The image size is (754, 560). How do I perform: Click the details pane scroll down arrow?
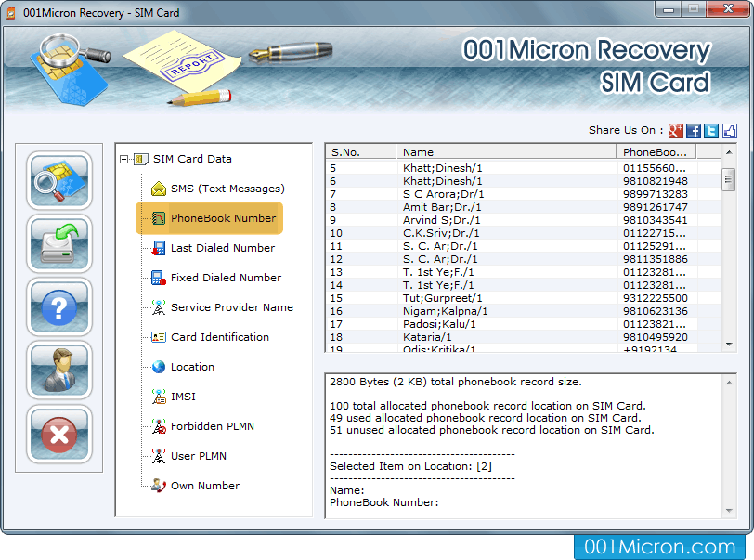click(729, 511)
